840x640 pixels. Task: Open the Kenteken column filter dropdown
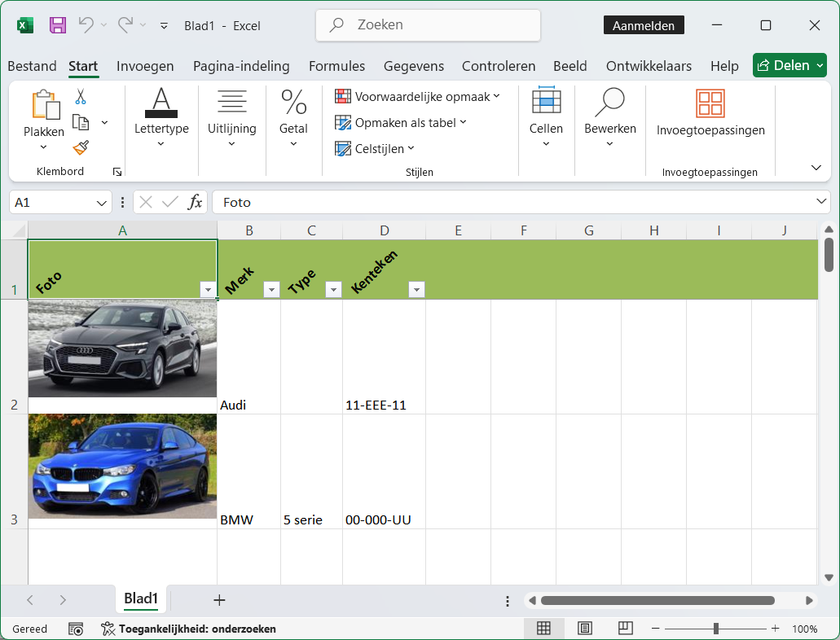pyautogui.click(x=416, y=290)
